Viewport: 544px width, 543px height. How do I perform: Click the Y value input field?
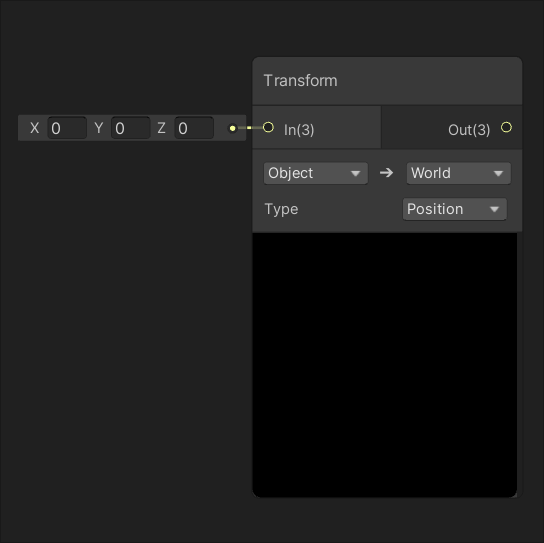click(x=130, y=128)
